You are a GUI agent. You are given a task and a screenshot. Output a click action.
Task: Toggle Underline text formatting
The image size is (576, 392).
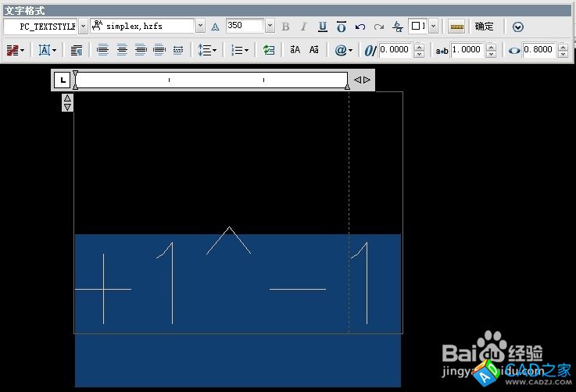click(322, 27)
